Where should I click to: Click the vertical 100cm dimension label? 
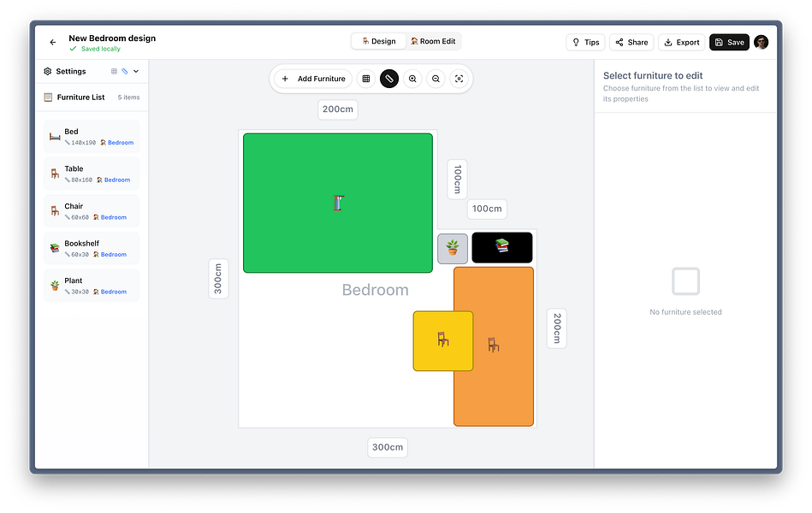coord(457,179)
